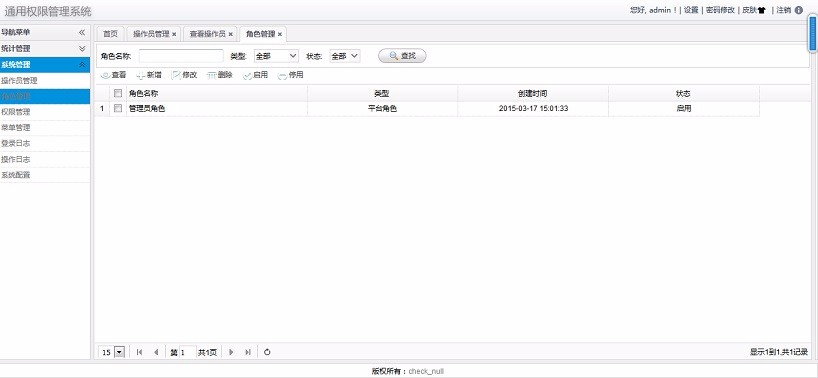Close the 操作员管理 tab with its x

point(174,34)
